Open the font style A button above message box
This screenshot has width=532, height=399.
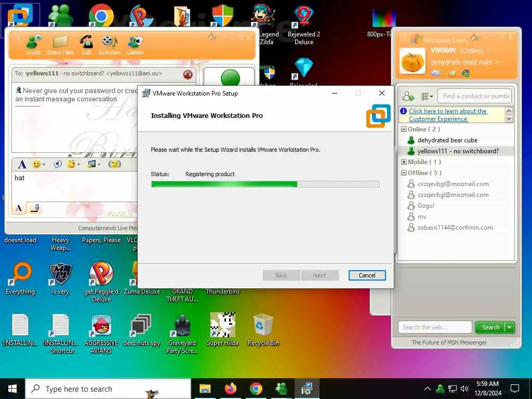coord(22,165)
